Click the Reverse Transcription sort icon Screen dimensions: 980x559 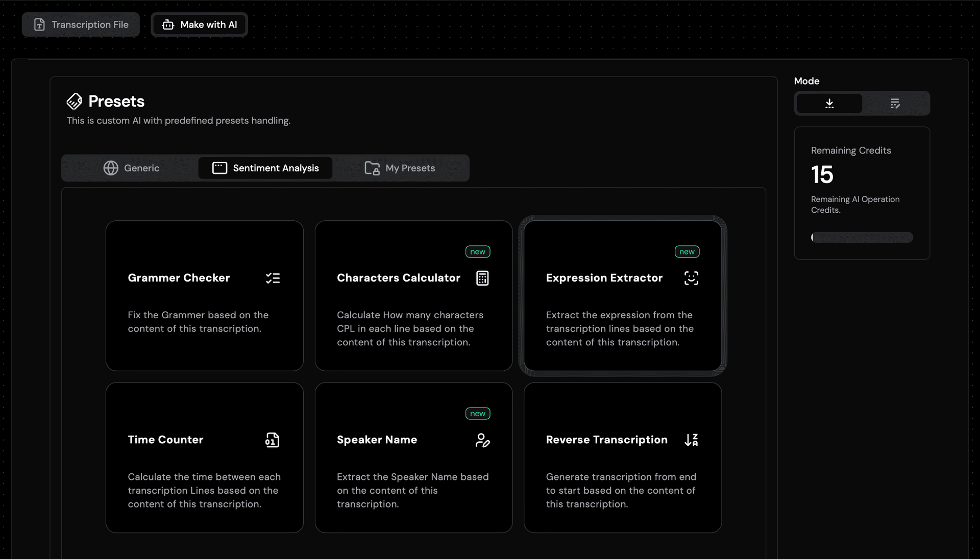691,440
